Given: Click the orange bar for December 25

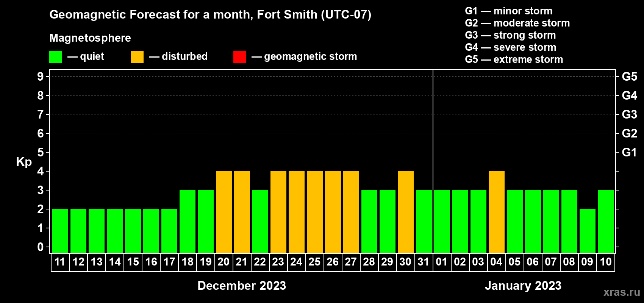Looking at the screenshot, I should tap(315, 212).
